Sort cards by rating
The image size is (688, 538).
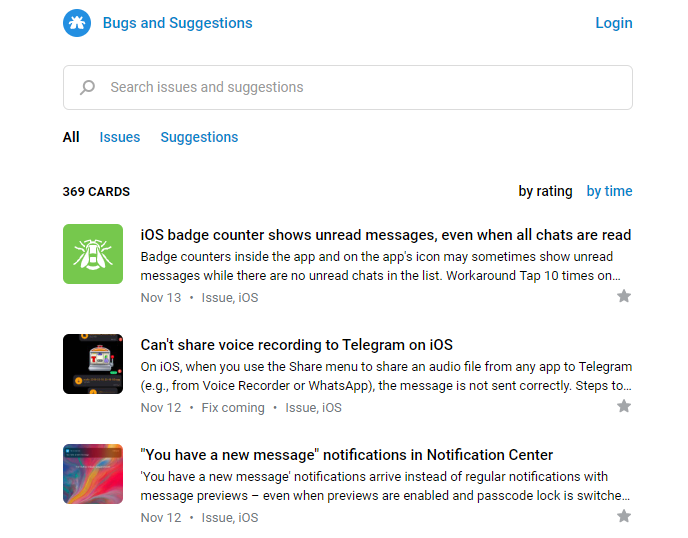pyautogui.click(x=545, y=191)
